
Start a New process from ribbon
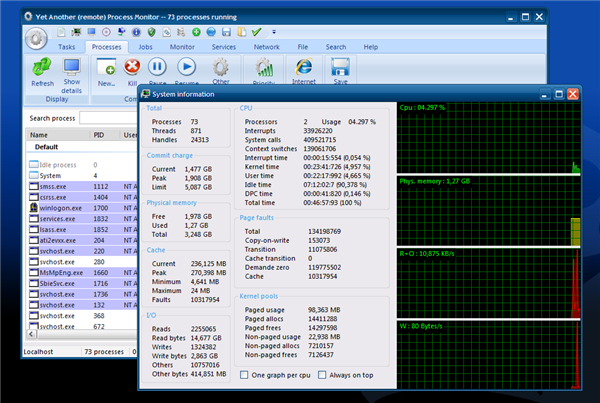tap(106, 72)
